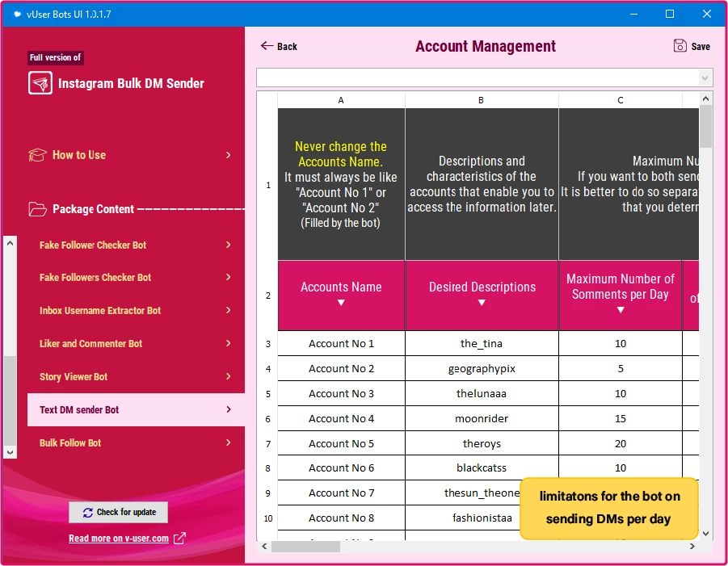Select the thelunaaa description cell
Screen dimensions: 728x566
[482, 394]
